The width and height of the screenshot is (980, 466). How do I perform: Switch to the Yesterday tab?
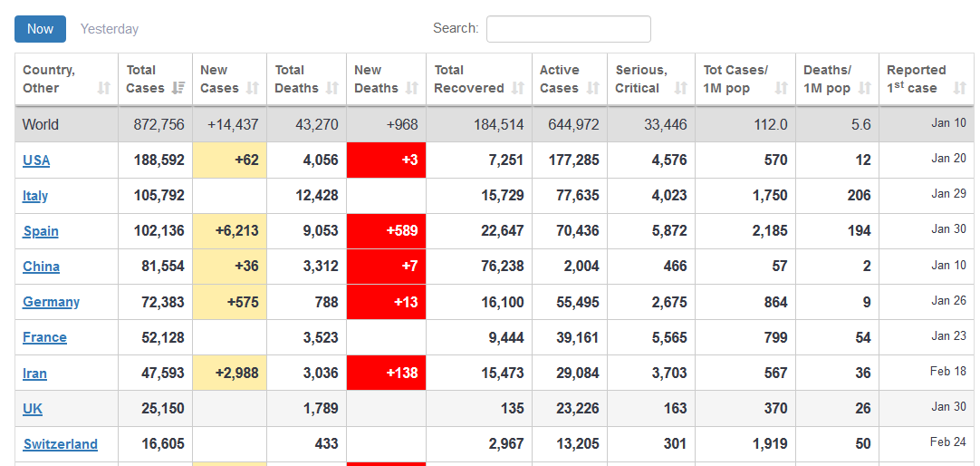(x=110, y=29)
